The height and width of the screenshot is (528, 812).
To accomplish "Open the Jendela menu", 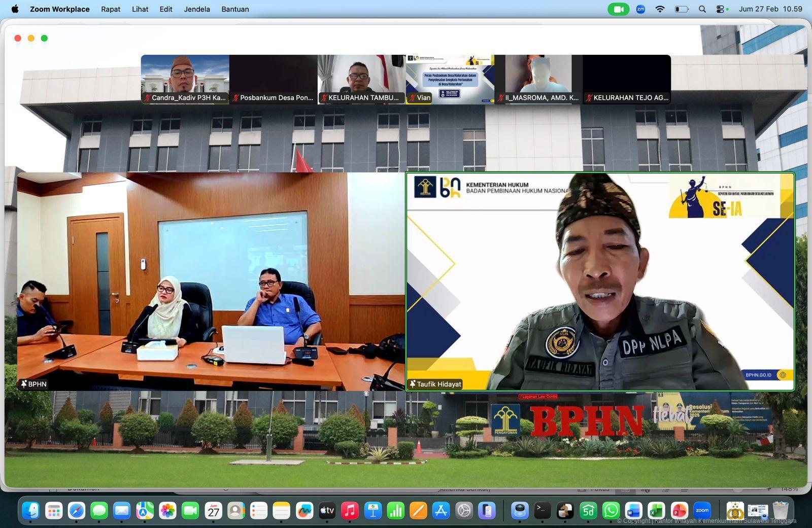I will [x=197, y=9].
